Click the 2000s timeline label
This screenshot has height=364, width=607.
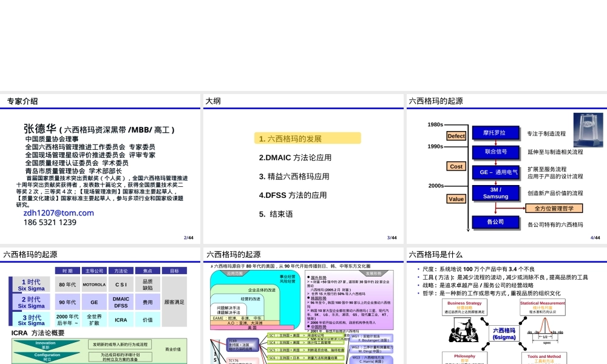[x=436, y=186]
